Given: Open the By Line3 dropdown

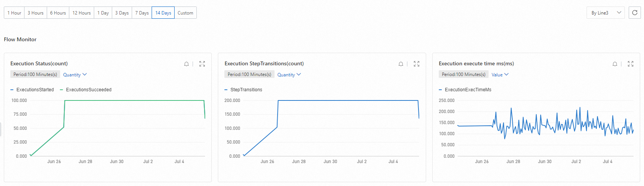Looking at the screenshot, I should 605,13.
